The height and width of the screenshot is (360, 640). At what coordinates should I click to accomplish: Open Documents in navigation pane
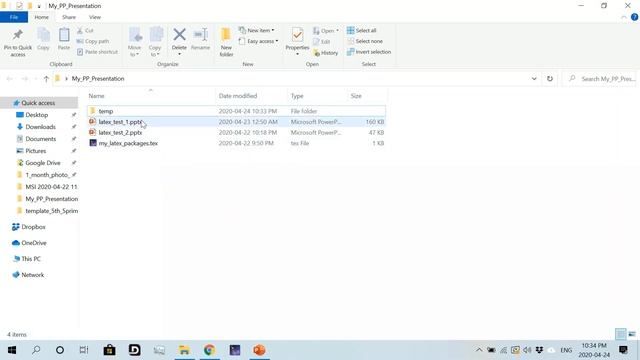pyautogui.click(x=40, y=139)
